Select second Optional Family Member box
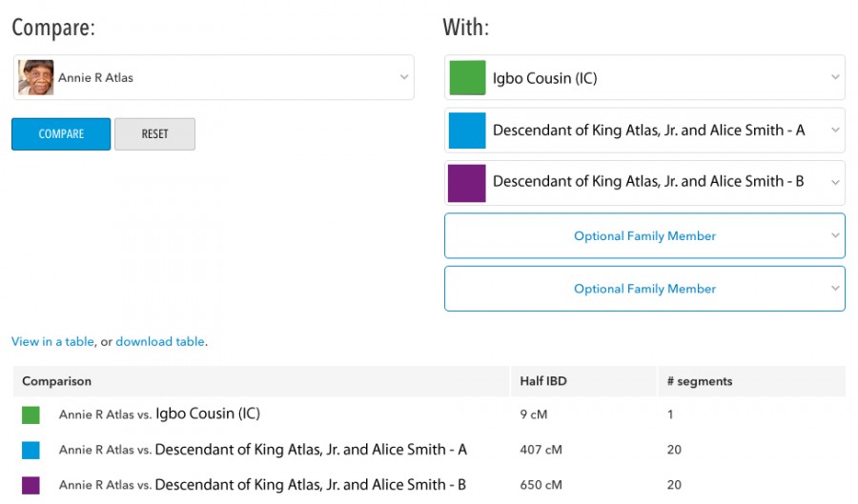Image resolution: width=858 pixels, height=504 pixels. (x=644, y=289)
